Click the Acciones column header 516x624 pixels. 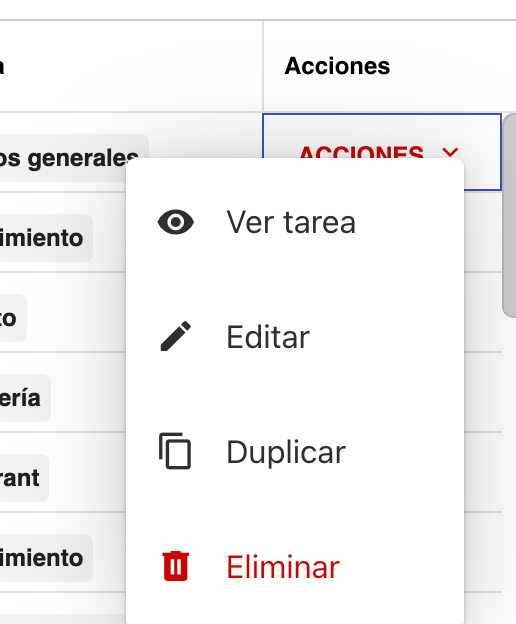[x=337, y=66]
